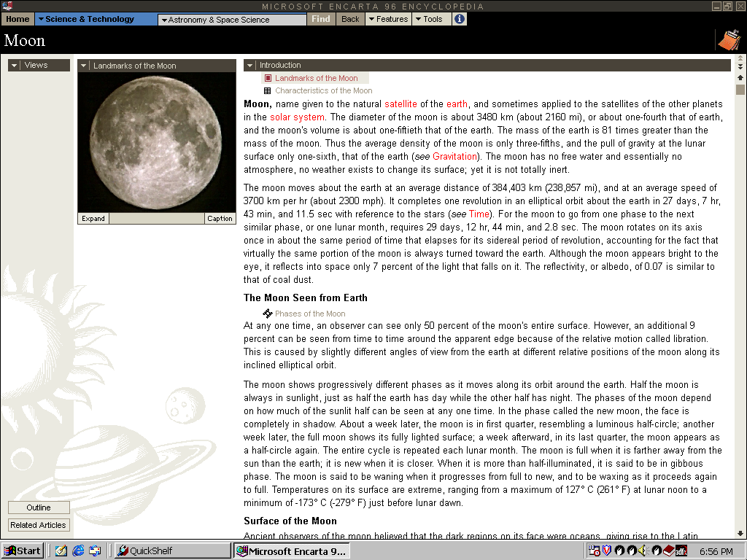Click the red book tray icon
Screen dimensions: 747x560
click(669, 551)
